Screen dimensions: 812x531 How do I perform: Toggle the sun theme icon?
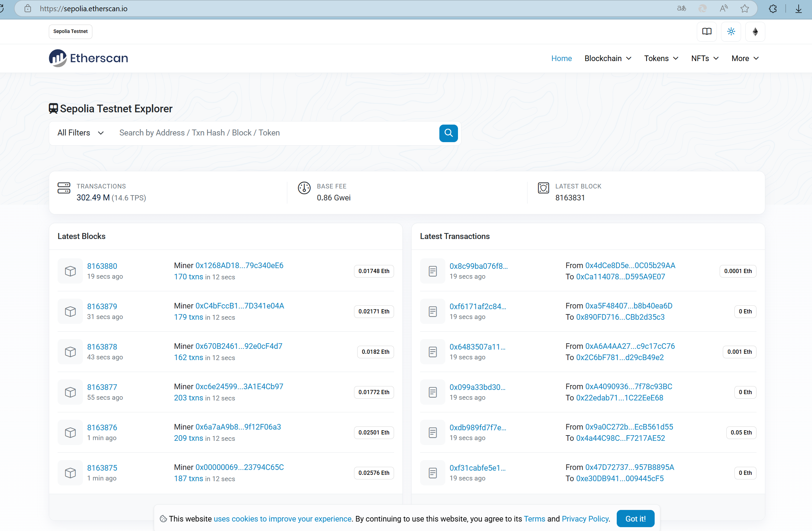[x=731, y=32]
